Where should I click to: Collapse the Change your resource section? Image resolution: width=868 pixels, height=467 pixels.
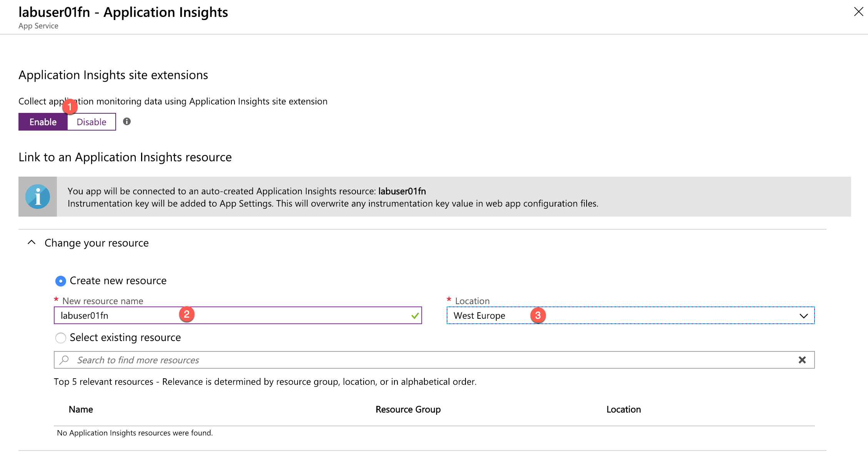(32, 243)
